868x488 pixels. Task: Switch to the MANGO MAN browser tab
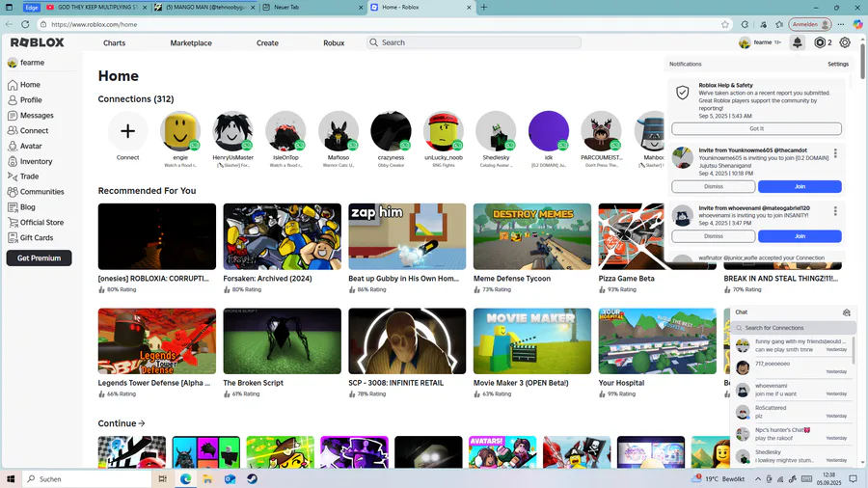tap(204, 7)
